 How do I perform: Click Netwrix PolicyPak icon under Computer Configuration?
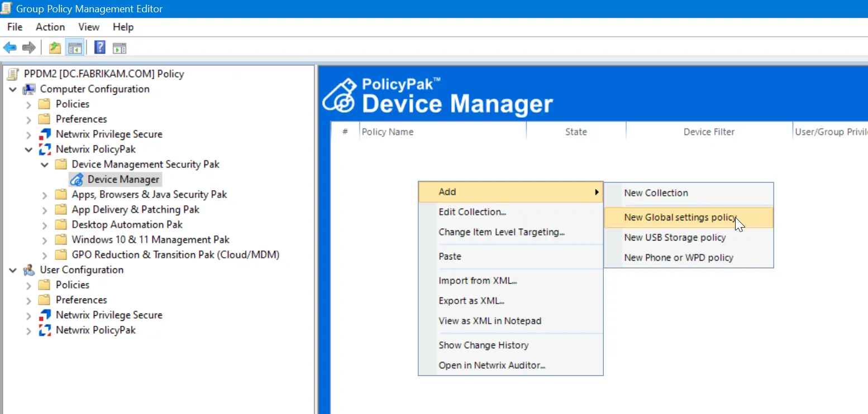[45, 150]
